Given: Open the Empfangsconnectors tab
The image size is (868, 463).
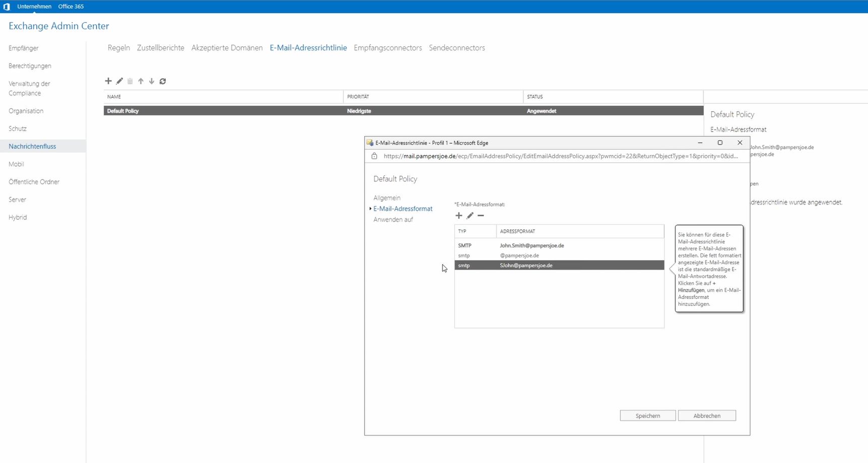Looking at the screenshot, I should coord(388,48).
